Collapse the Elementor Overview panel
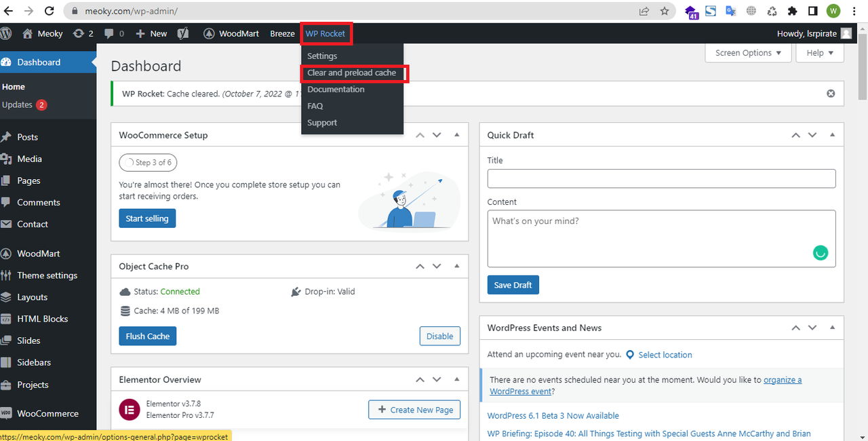 pyautogui.click(x=456, y=379)
